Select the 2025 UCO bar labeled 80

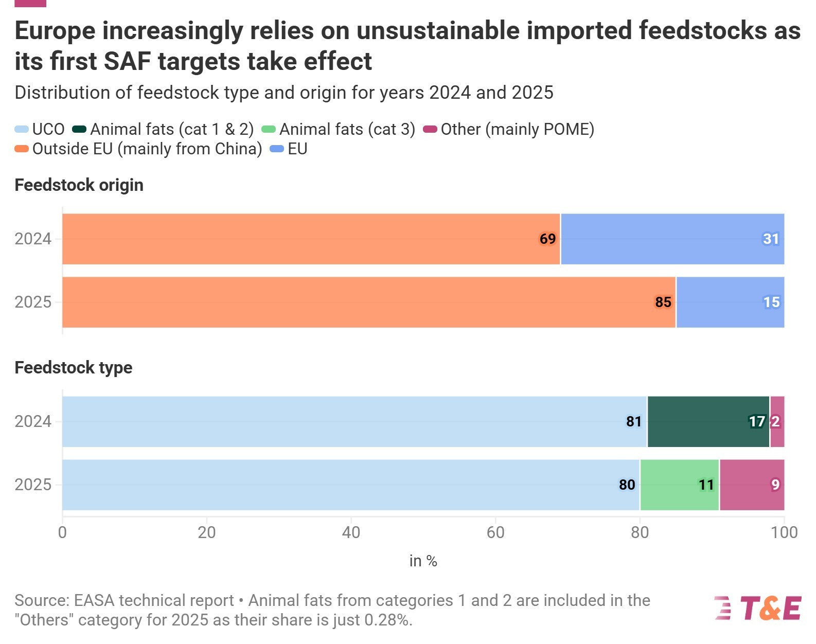pos(351,485)
